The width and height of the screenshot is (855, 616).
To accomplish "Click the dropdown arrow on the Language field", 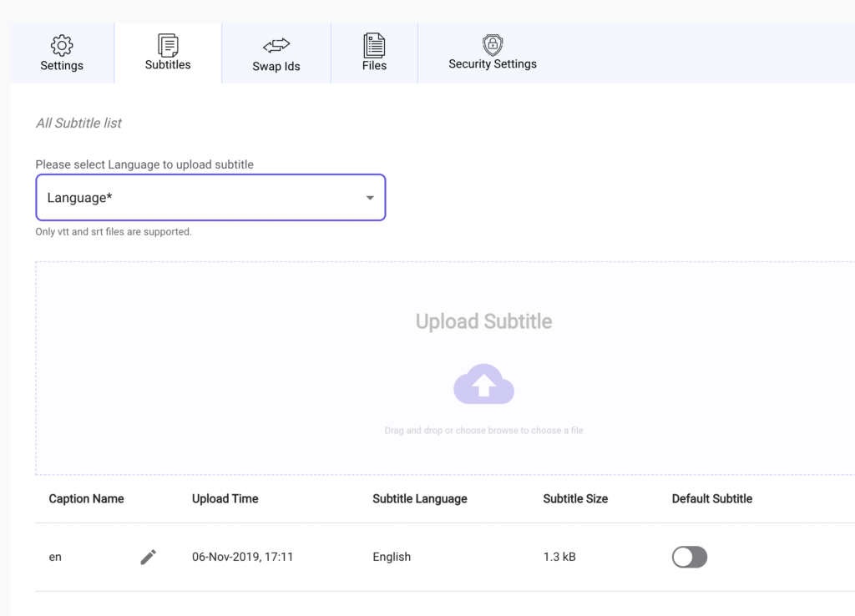I will 369,198.
